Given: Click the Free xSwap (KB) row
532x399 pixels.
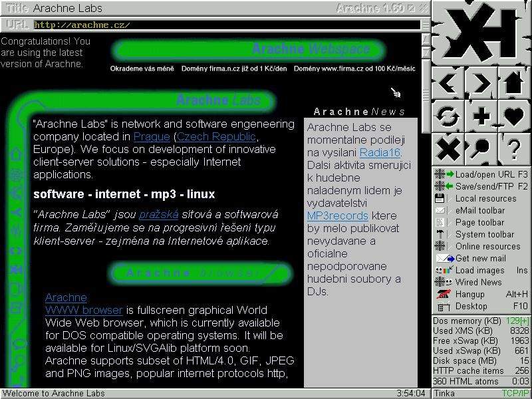Looking at the screenshot, I should 481,340.
